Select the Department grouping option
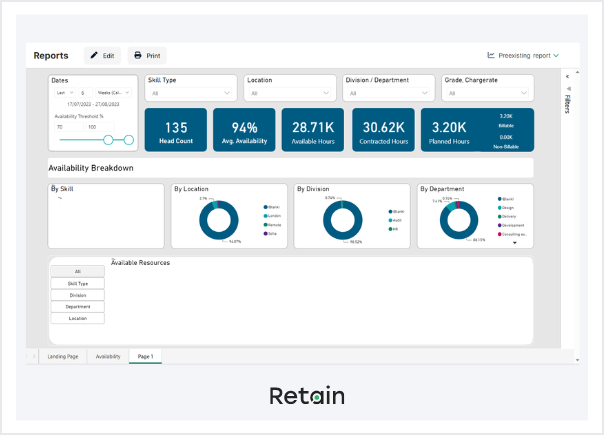The image size is (604, 435). click(x=78, y=307)
